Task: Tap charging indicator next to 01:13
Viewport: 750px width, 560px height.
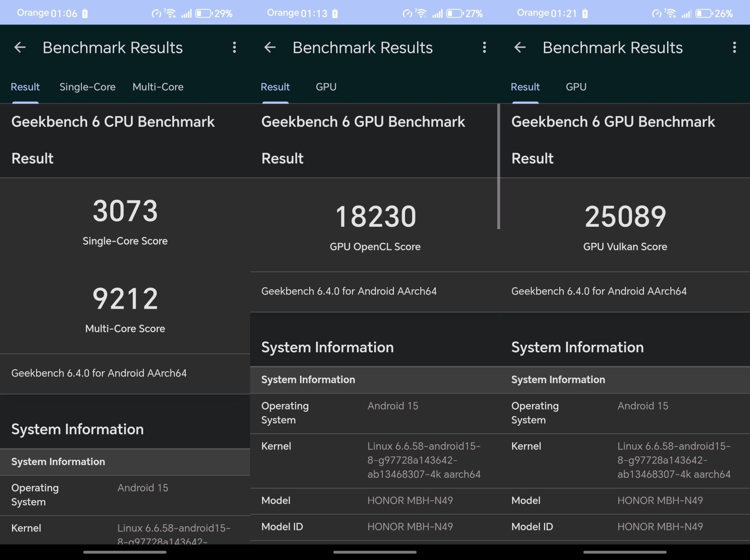Action: coord(335,14)
